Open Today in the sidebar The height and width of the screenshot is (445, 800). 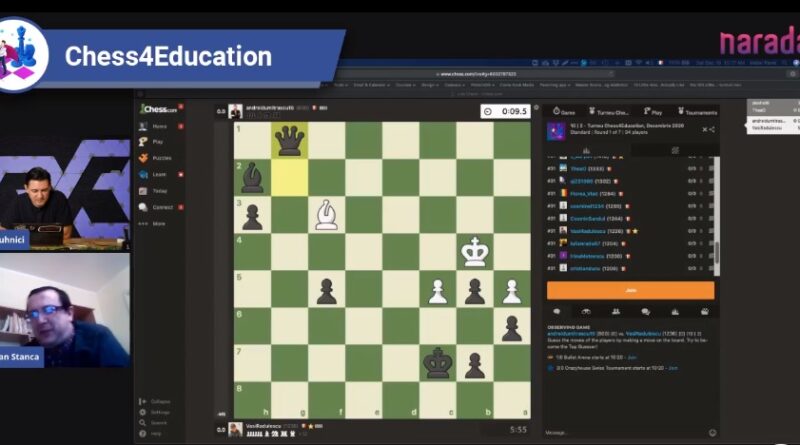pos(159,190)
